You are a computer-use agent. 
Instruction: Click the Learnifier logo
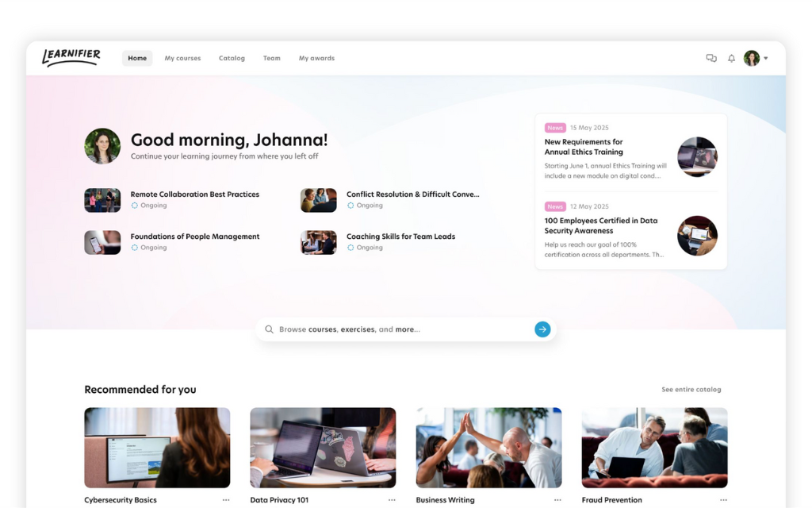(71, 57)
